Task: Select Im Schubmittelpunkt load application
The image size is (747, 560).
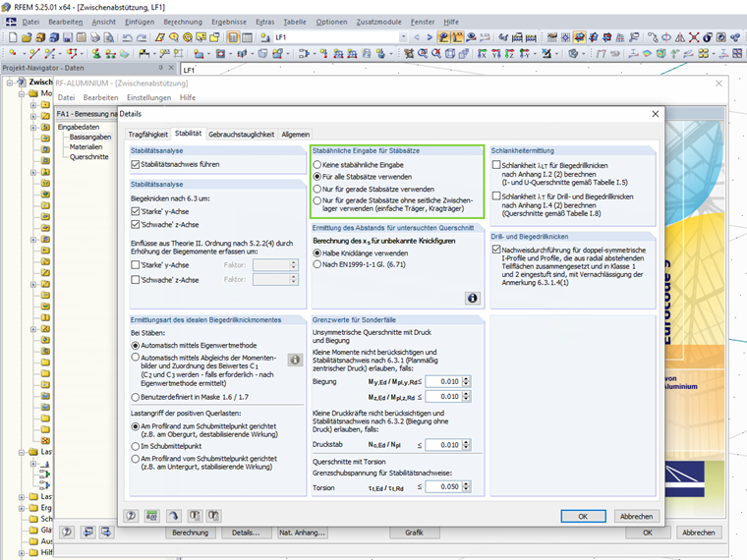Action: pyautogui.click(x=136, y=446)
